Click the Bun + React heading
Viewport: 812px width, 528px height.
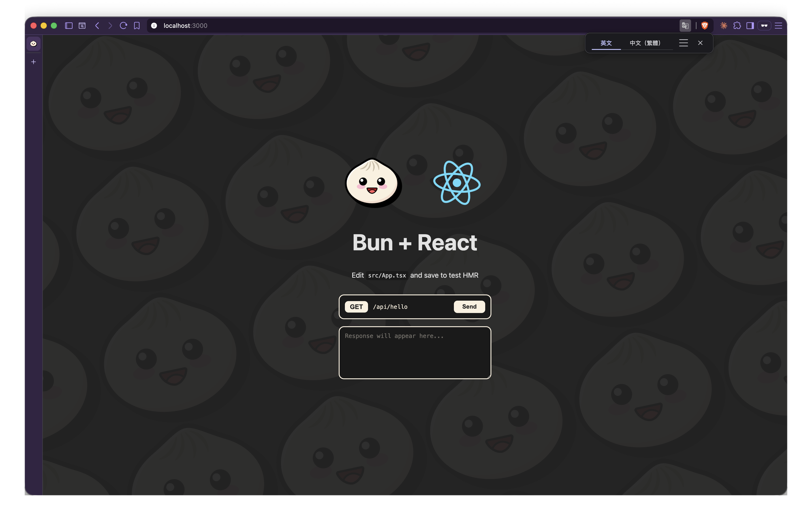tap(415, 243)
